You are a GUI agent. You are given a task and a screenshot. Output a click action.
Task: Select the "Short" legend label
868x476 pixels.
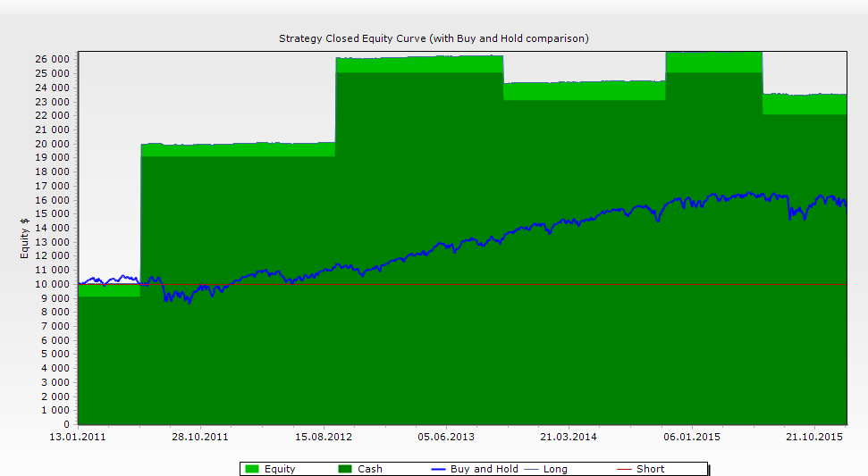coord(650,469)
